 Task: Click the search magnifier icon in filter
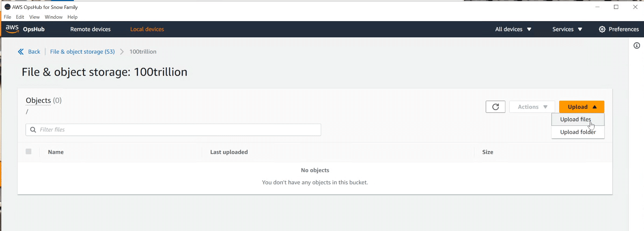(33, 130)
